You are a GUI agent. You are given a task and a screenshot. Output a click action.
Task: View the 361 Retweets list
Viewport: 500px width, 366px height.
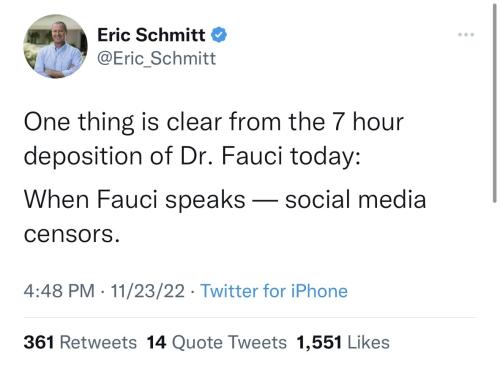(x=80, y=342)
